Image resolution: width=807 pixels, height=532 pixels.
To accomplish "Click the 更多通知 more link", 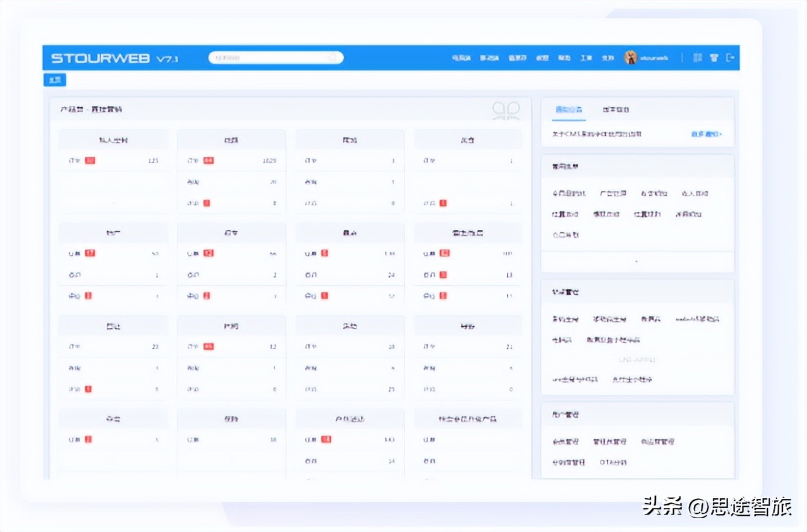I will point(706,134).
